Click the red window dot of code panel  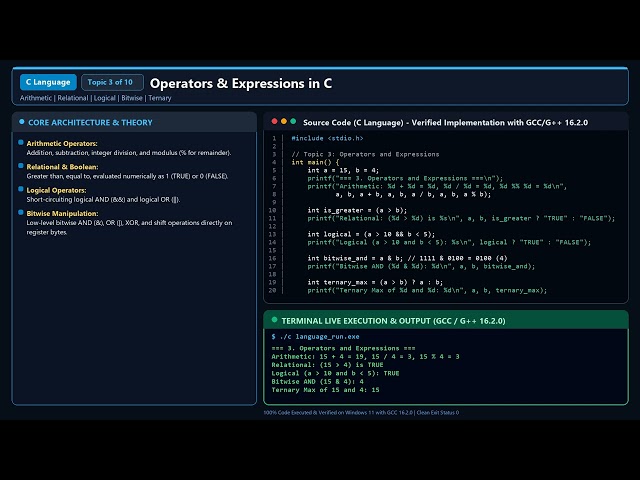click(x=274, y=121)
